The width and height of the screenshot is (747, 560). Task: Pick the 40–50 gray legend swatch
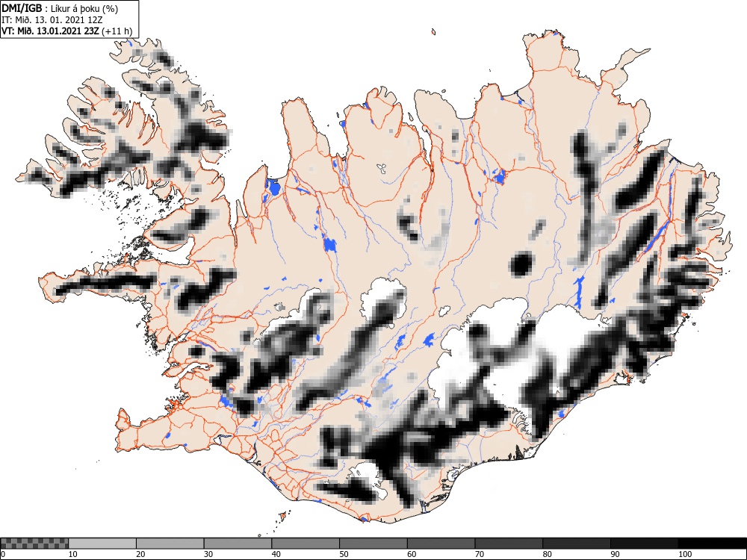[306, 544]
